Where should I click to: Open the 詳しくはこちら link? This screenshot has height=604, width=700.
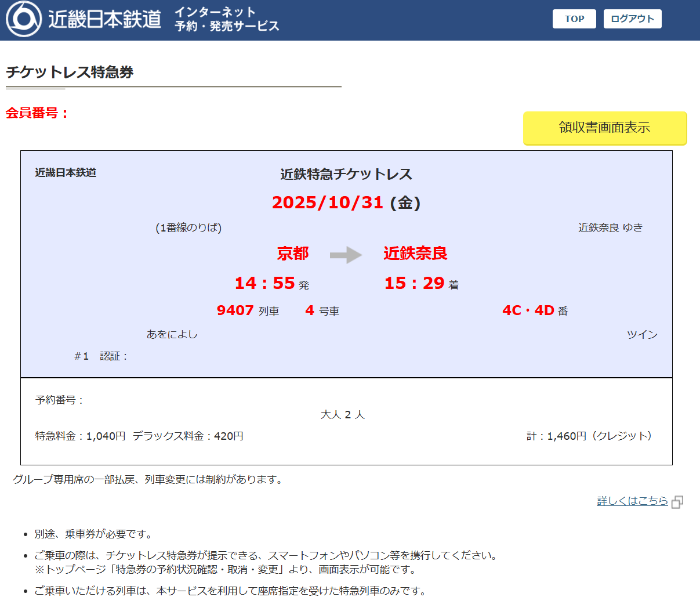[632, 501]
